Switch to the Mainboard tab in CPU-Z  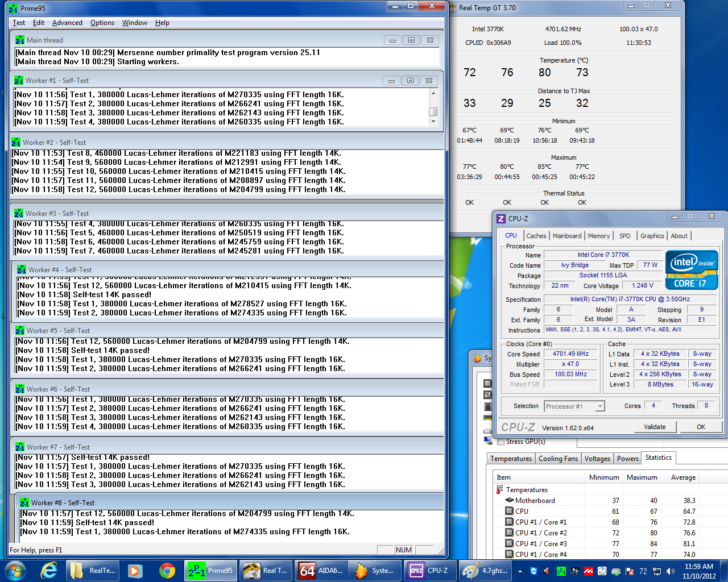(567, 236)
